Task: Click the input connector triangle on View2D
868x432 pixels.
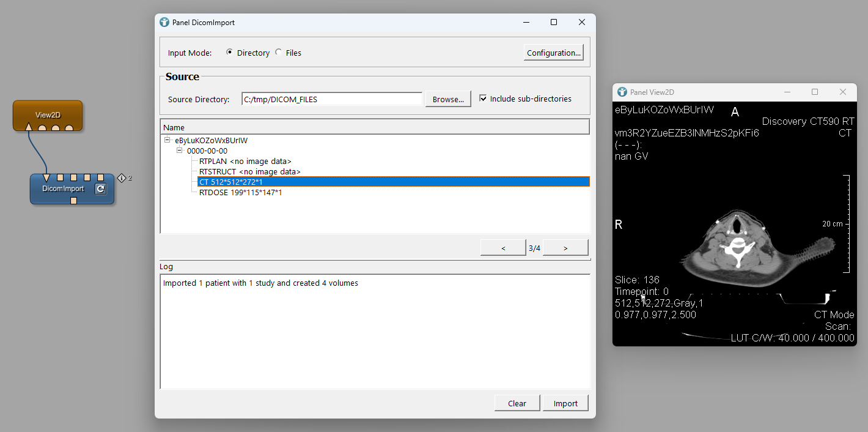Action: pyautogui.click(x=28, y=127)
